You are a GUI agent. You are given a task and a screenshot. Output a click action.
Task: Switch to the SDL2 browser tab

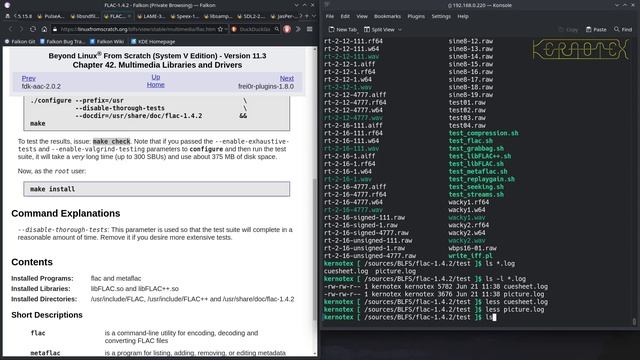252,16
